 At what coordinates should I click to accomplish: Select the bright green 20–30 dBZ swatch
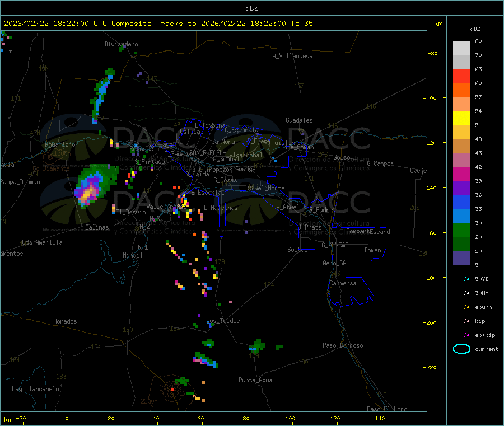click(x=461, y=230)
